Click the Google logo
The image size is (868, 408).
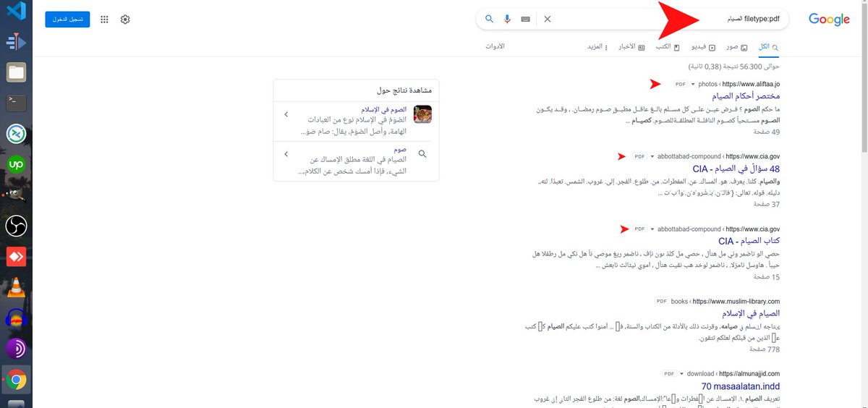829,20
